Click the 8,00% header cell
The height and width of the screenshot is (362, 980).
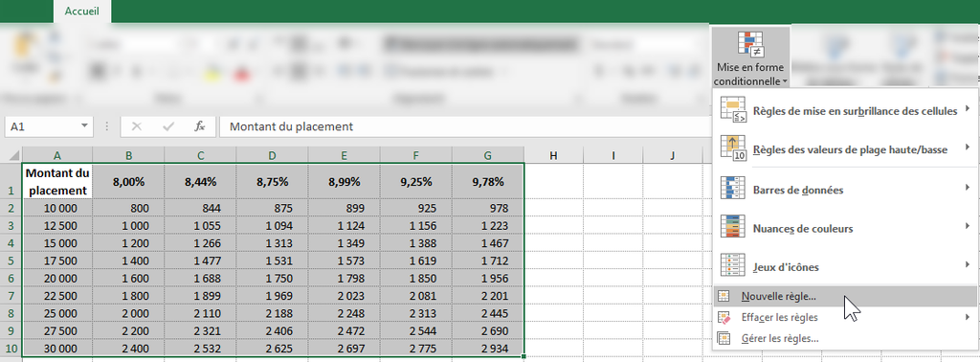(x=129, y=181)
